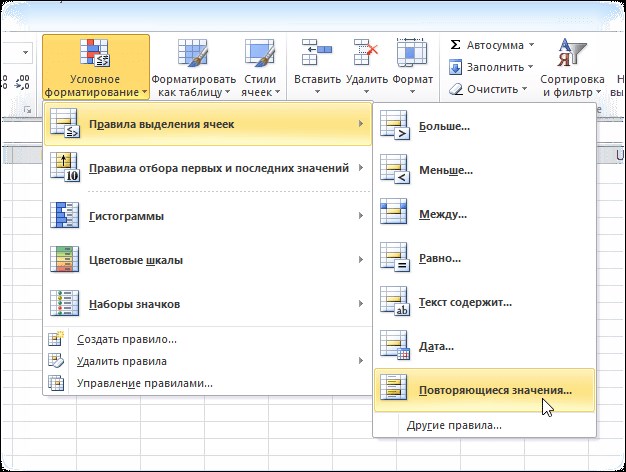Expand the Автосумма dropdown arrow
Screen dimensions: 626x472
[531, 45]
